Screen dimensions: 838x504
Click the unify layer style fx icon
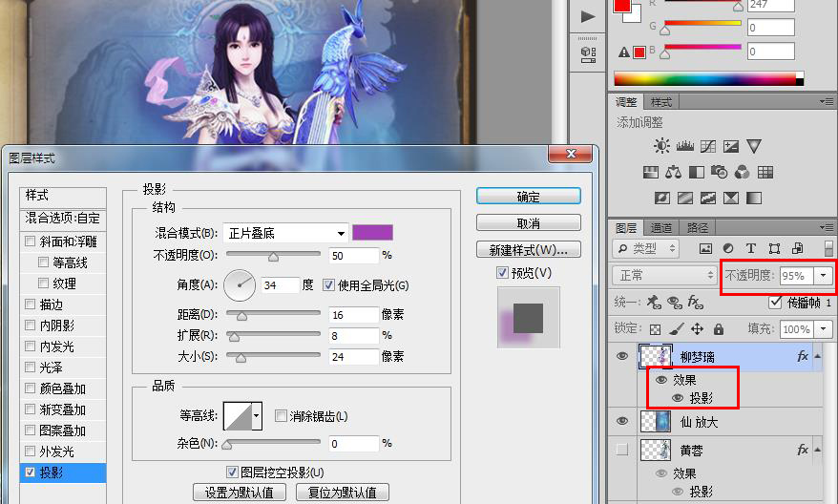pyautogui.click(x=695, y=303)
